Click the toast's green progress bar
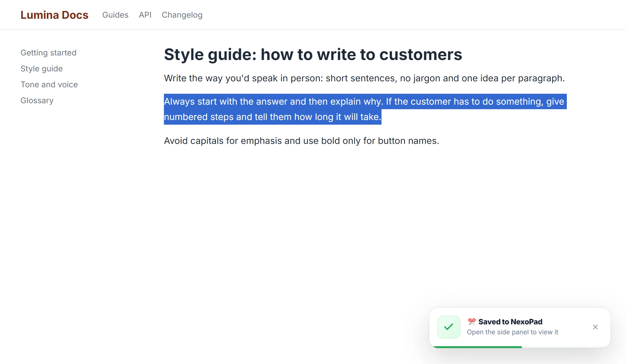Image resolution: width=626 pixels, height=364 pixels. (477, 347)
